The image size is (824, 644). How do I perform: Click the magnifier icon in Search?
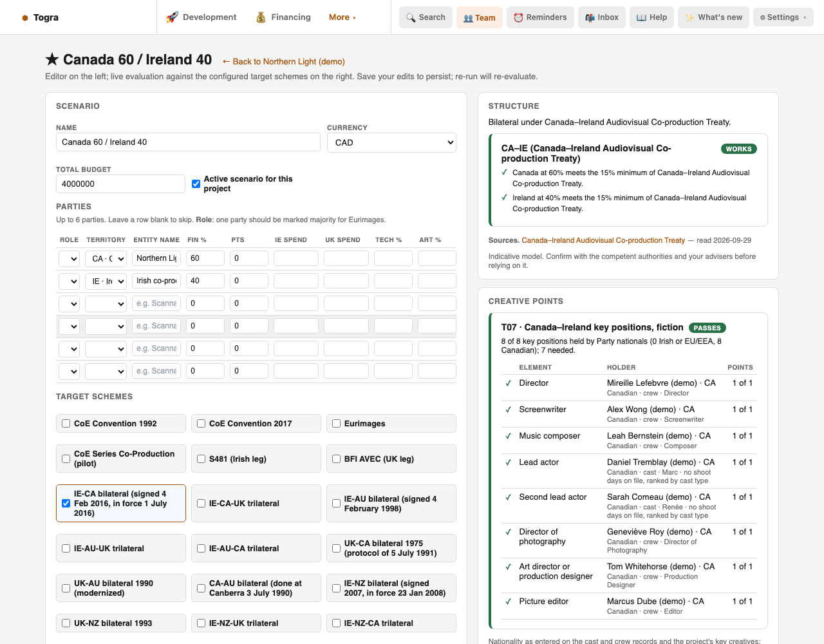[411, 17]
